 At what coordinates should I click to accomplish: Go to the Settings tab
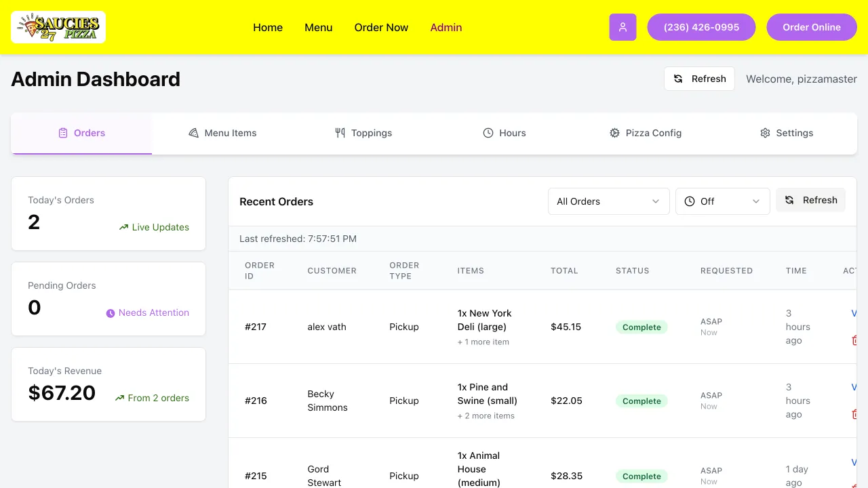coord(786,133)
